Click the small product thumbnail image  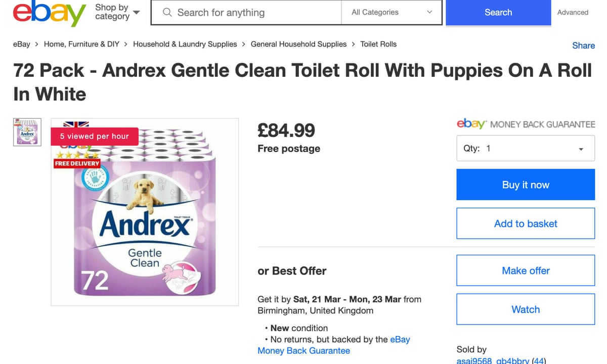pos(27,132)
